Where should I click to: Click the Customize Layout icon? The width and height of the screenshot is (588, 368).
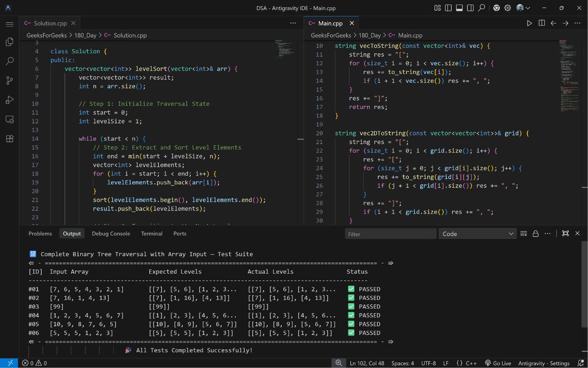(x=437, y=8)
